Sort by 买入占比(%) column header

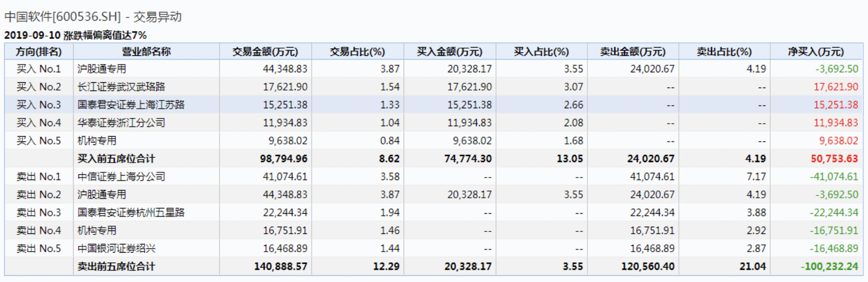click(x=541, y=51)
